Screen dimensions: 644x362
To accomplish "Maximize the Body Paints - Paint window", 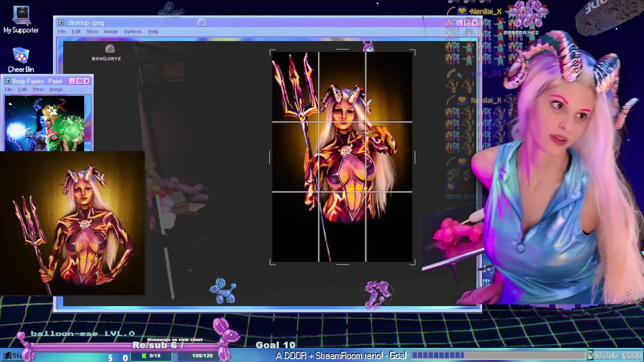I will pos(79,81).
